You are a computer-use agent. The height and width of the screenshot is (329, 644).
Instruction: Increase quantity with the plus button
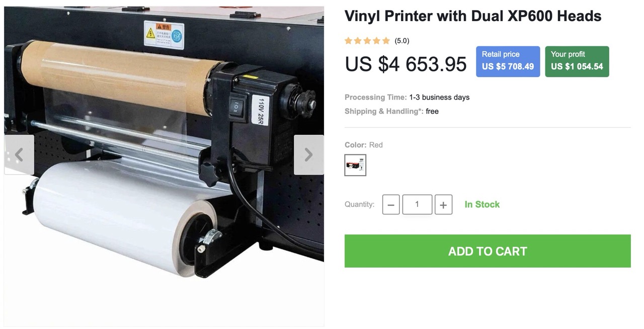pyautogui.click(x=443, y=205)
